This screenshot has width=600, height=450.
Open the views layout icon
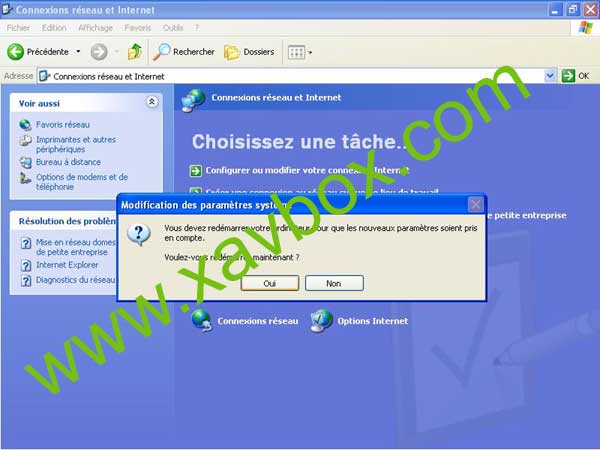coord(296,52)
